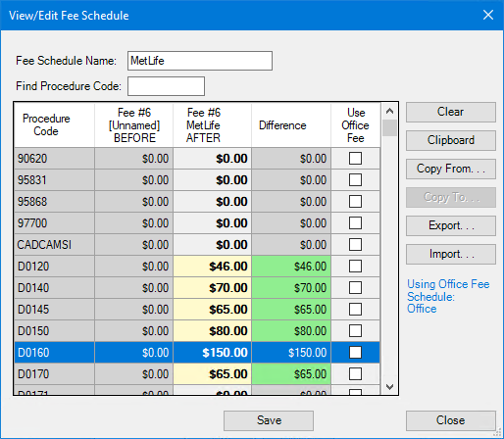Screen dimensions: 504x439
Task: Click the $150.00 AFTER fee for D0160
Action: [213, 353]
